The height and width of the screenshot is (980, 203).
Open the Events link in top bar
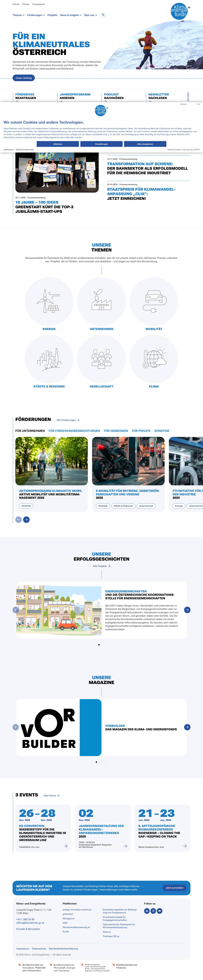click(x=16, y=4)
